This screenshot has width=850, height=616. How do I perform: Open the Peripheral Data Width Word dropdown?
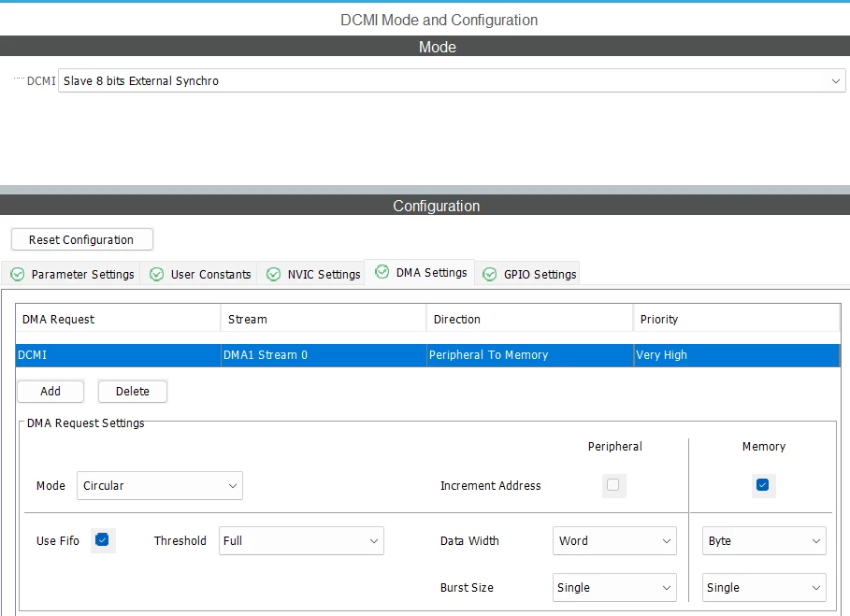[x=614, y=540]
